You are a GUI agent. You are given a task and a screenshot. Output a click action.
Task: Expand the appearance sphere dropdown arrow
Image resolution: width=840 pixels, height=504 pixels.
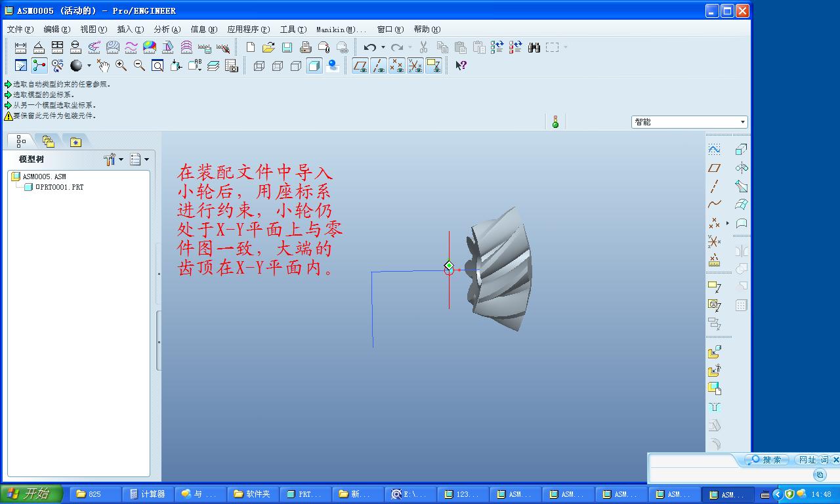pos(89,66)
